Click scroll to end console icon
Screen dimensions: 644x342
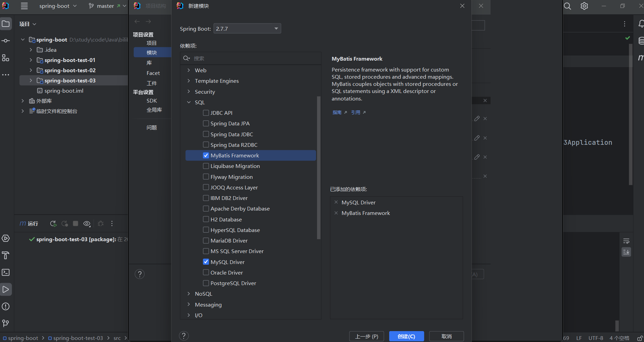coord(626,252)
